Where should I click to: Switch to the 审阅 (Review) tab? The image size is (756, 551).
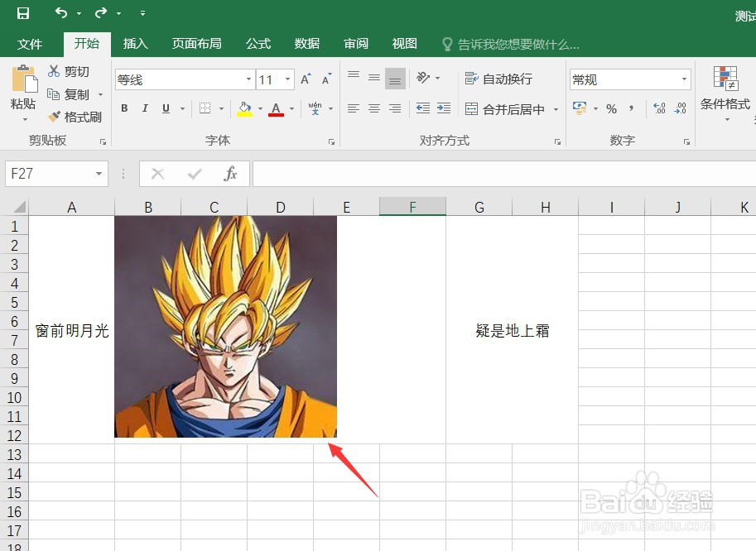tap(356, 44)
